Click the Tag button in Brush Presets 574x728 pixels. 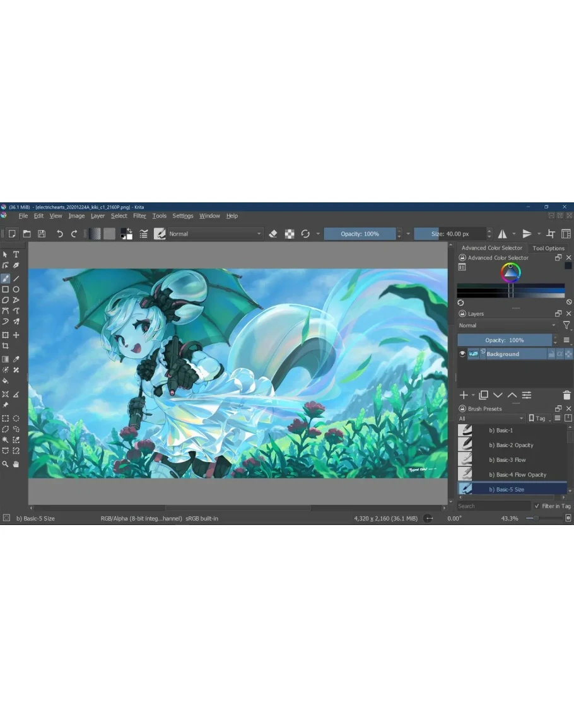click(539, 419)
